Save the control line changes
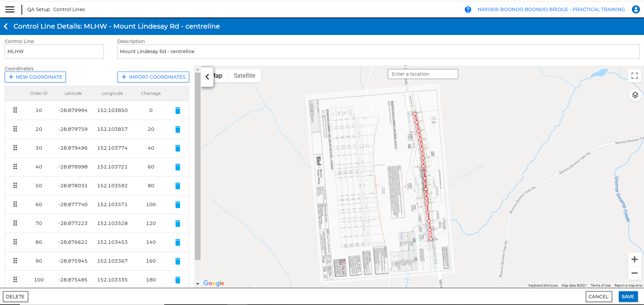Viewport: 644px width, 305px height. tap(628, 297)
